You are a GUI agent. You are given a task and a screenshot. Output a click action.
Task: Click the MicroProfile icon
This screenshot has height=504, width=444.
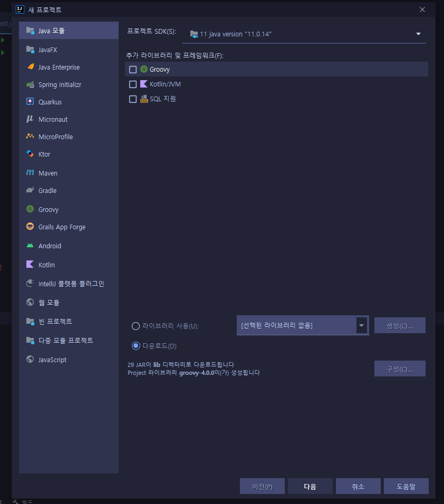click(30, 137)
